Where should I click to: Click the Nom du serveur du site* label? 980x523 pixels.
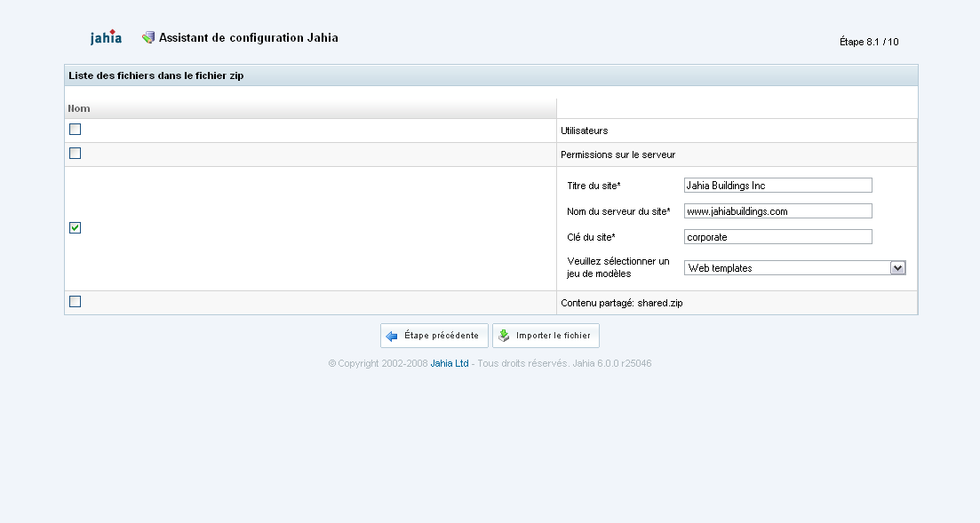click(618, 212)
